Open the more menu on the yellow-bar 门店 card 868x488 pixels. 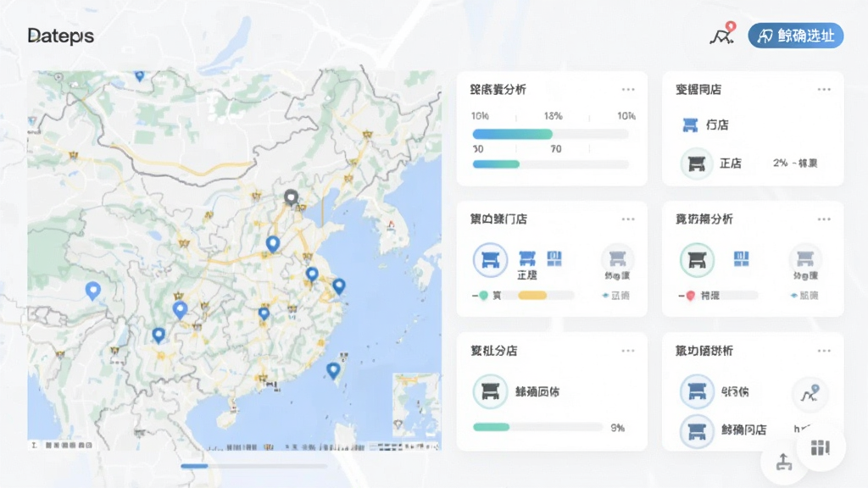628,219
